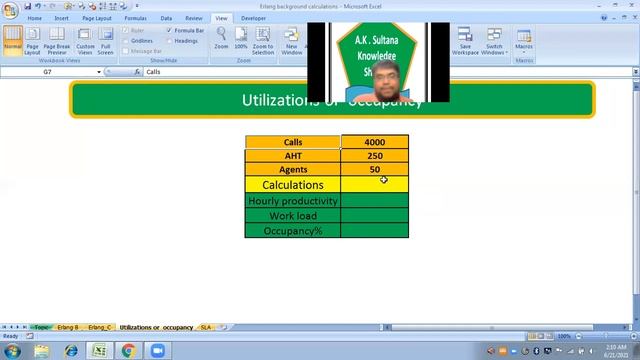This screenshot has width=640, height=360.
Task: Switch to Erlang_C sheet tab
Action: coord(100,327)
